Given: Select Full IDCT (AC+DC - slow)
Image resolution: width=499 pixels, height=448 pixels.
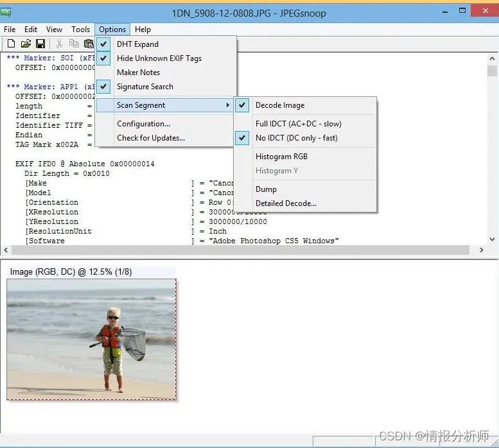Looking at the screenshot, I should click(x=305, y=124).
